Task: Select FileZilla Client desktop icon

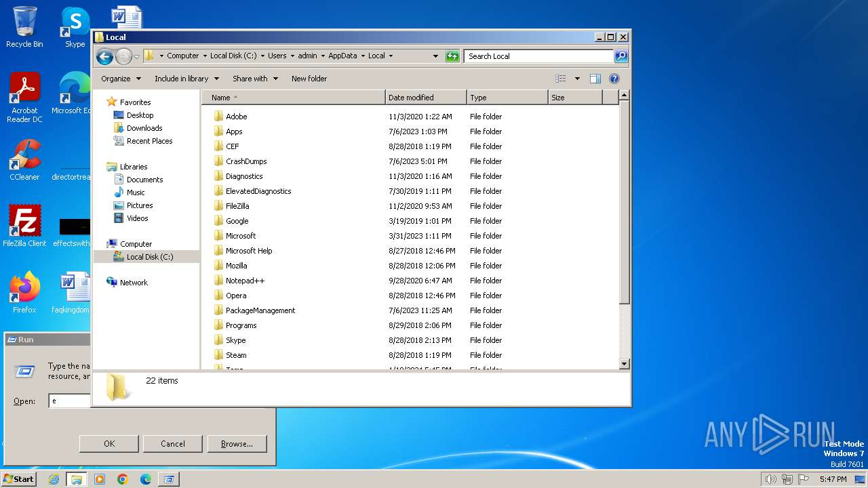Action: click(x=24, y=226)
